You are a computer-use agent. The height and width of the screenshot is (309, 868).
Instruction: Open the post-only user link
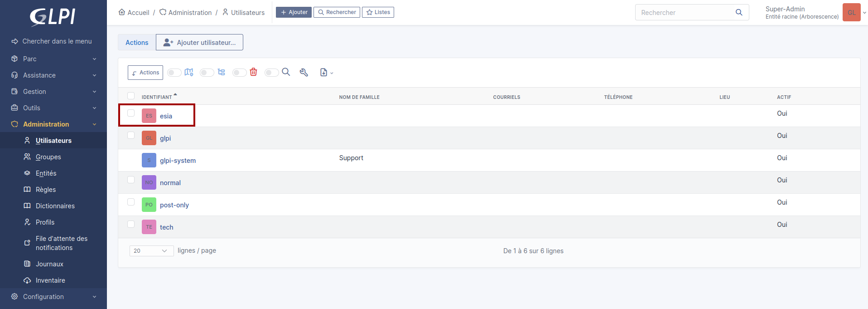click(x=174, y=205)
